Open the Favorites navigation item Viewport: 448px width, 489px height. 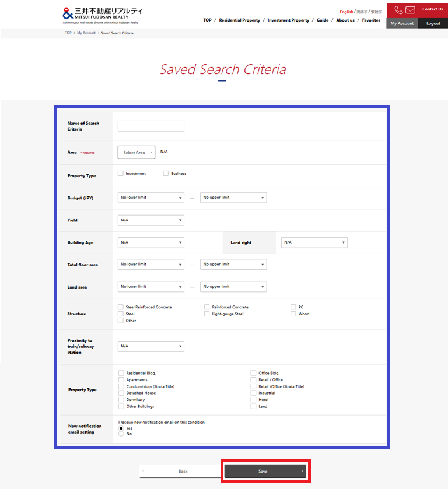[x=371, y=20]
